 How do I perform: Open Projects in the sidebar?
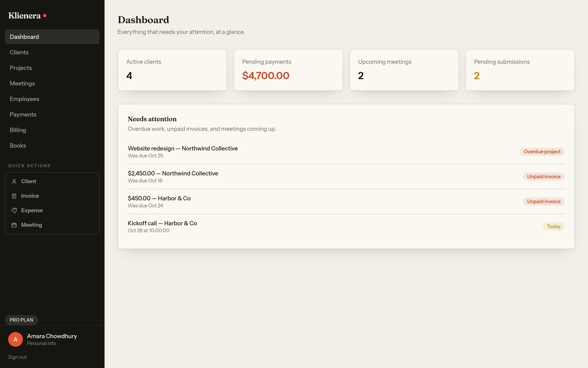pyautogui.click(x=52, y=68)
